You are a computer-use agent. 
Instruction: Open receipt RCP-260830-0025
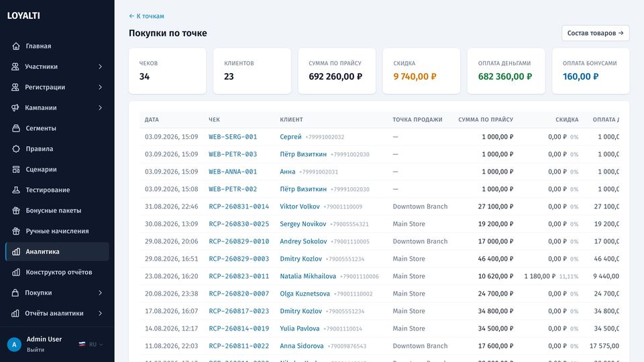[x=239, y=224]
